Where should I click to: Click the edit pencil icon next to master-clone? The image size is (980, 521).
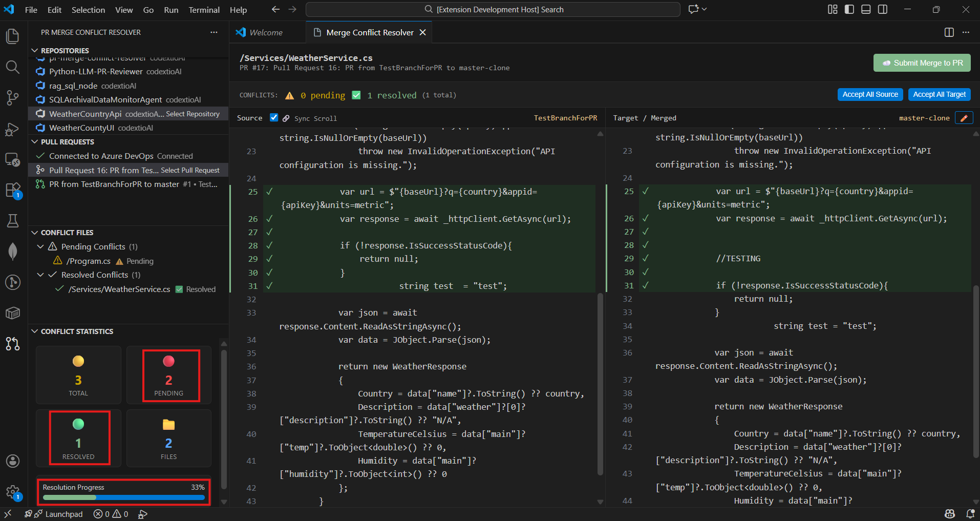(964, 118)
